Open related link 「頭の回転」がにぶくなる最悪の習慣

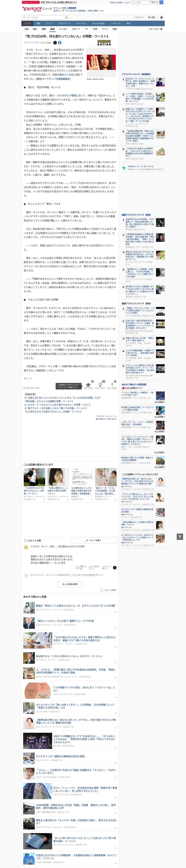click(x=48, y=401)
